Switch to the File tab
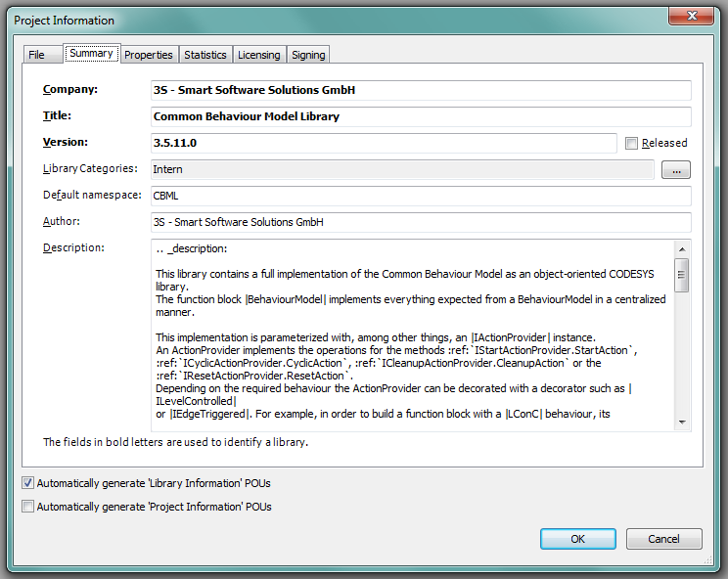This screenshot has width=728, height=579. (37, 55)
